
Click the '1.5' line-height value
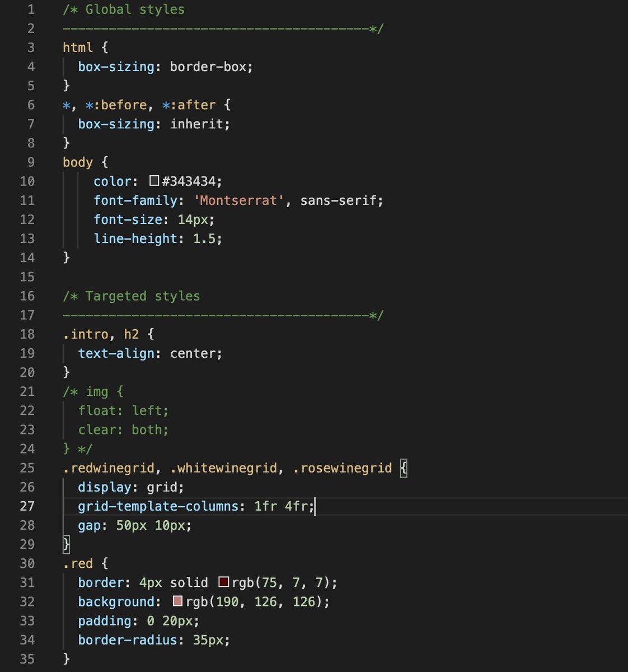[204, 239]
